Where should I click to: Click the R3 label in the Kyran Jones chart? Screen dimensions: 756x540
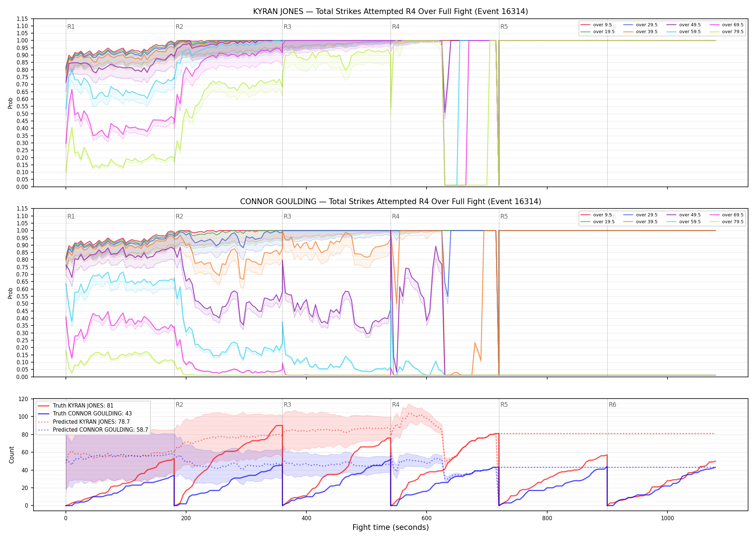pyautogui.click(x=287, y=27)
